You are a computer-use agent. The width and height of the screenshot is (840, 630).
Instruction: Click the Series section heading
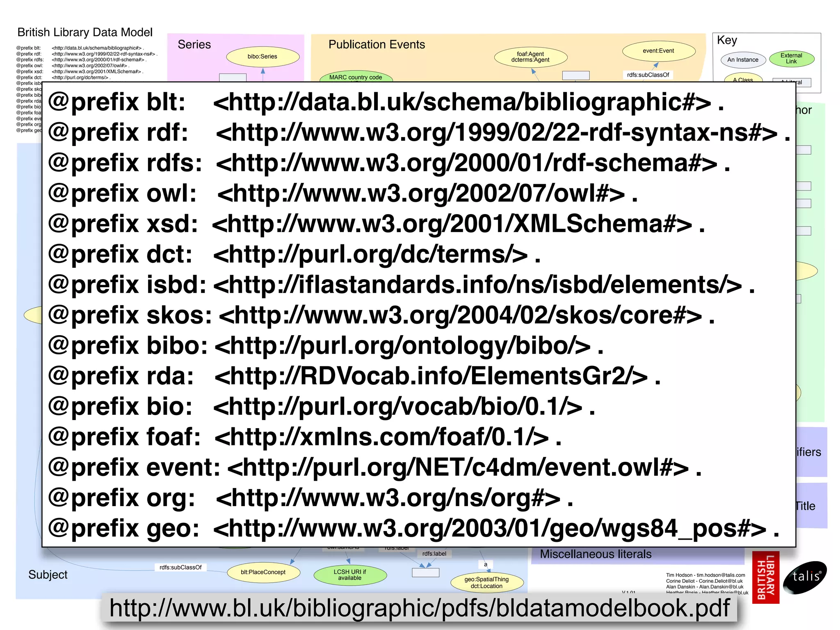[x=194, y=44]
